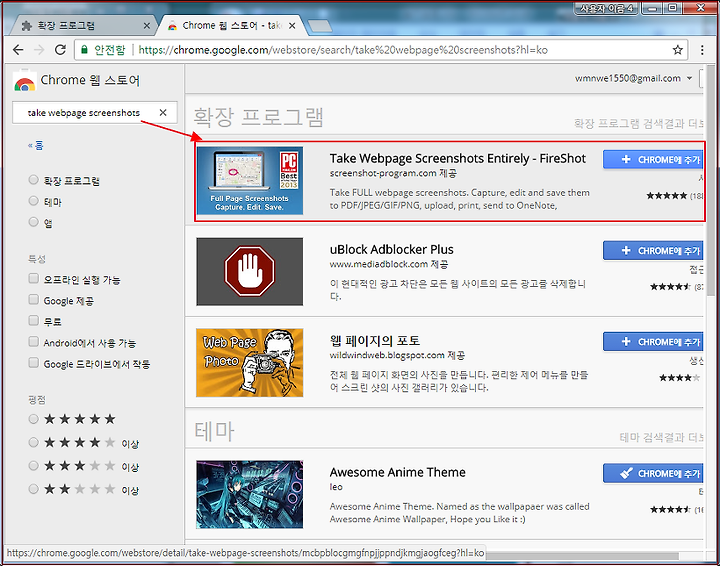The width and height of the screenshot is (720, 566).
Task: Check Google 드라이브에서 작동 option
Action: 33,363
